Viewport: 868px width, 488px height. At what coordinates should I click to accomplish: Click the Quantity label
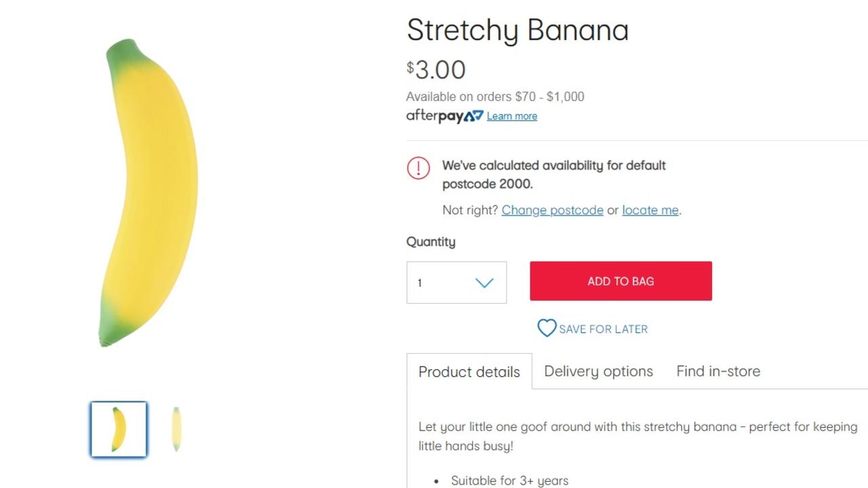431,242
